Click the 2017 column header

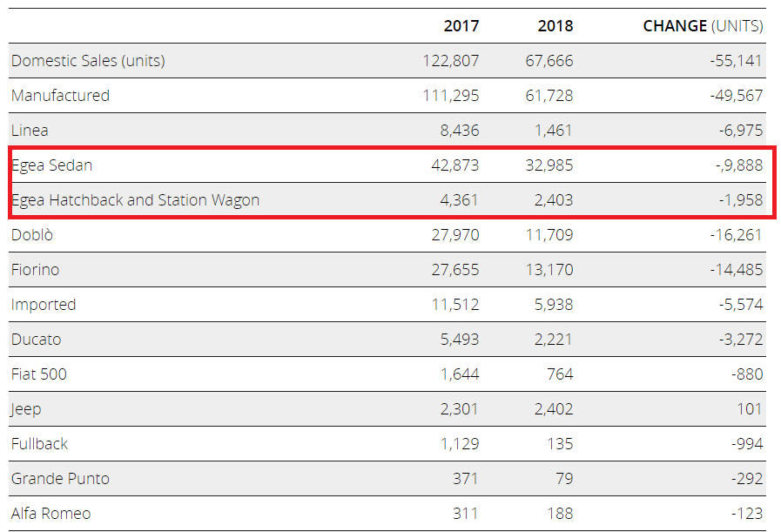pyautogui.click(x=461, y=26)
